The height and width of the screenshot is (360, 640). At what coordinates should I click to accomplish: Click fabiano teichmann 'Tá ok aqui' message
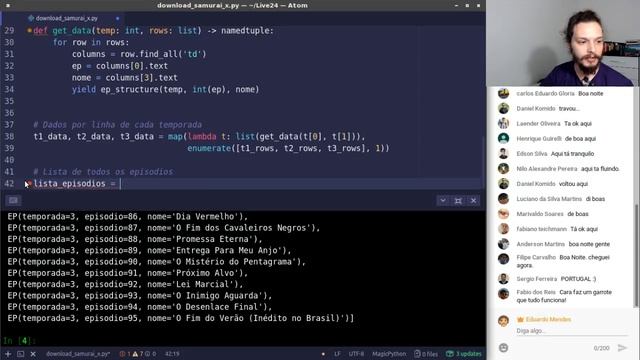click(584, 229)
